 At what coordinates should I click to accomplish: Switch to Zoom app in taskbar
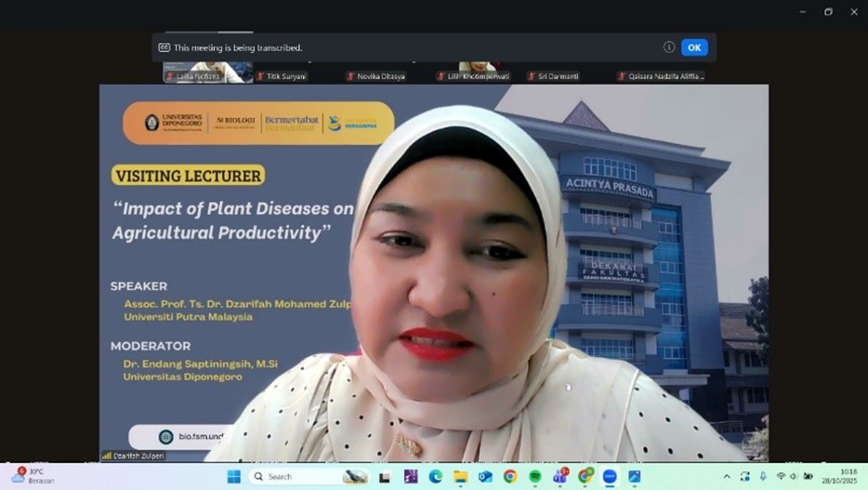click(x=610, y=476)
